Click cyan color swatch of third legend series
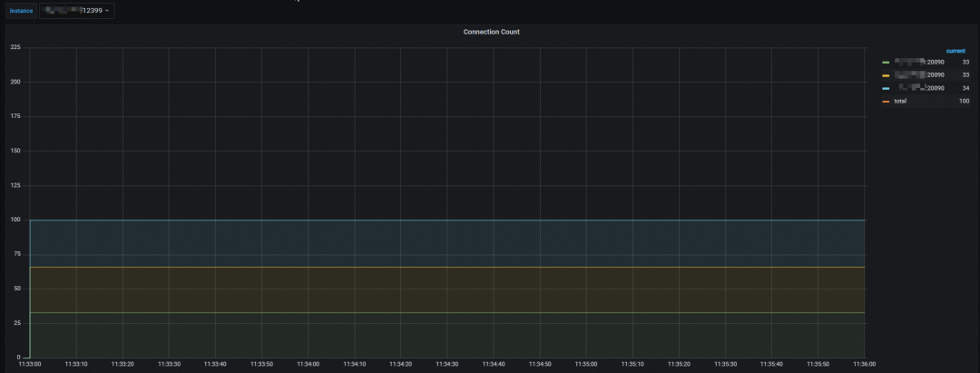The width and height of the screenshot is (980, 373). [886, 88]
